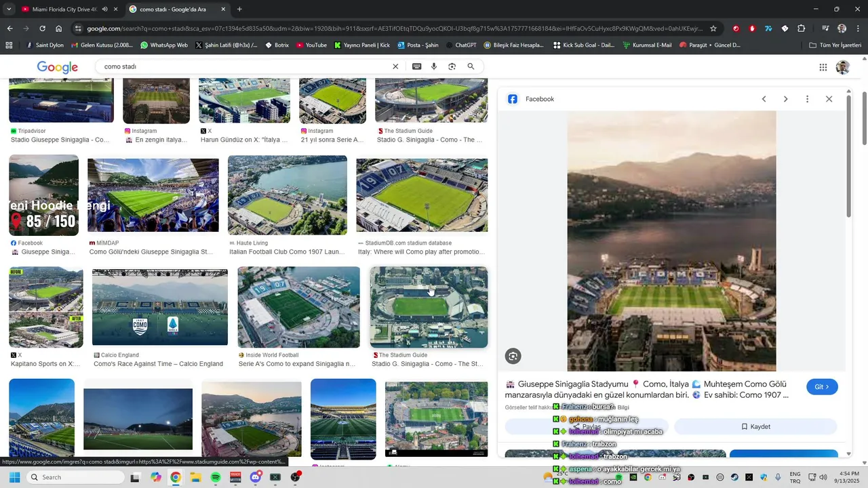The image size is (868, 488).
Task: Open Spotify from the taskbar
Action: (215, 477)
